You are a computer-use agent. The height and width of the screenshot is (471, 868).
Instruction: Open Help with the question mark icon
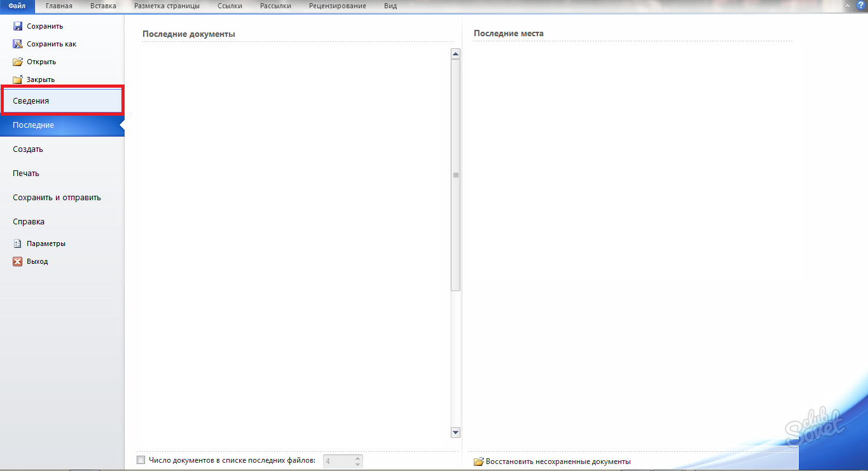tap(860, 5)
